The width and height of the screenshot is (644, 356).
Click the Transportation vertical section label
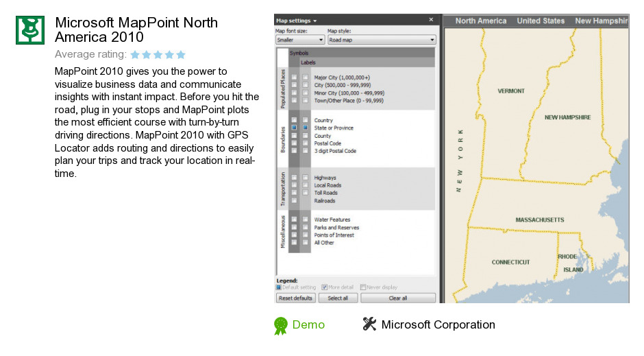[x=282, y=189]
